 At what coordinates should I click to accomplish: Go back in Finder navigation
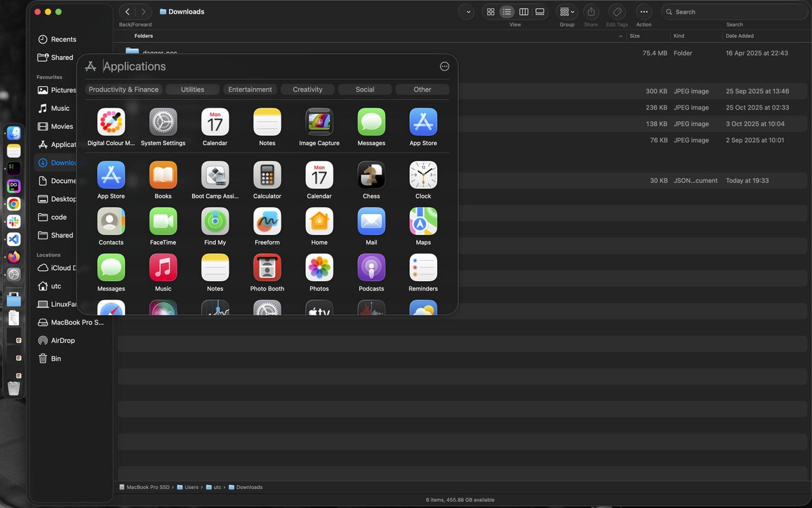click(x=127, y=12)
